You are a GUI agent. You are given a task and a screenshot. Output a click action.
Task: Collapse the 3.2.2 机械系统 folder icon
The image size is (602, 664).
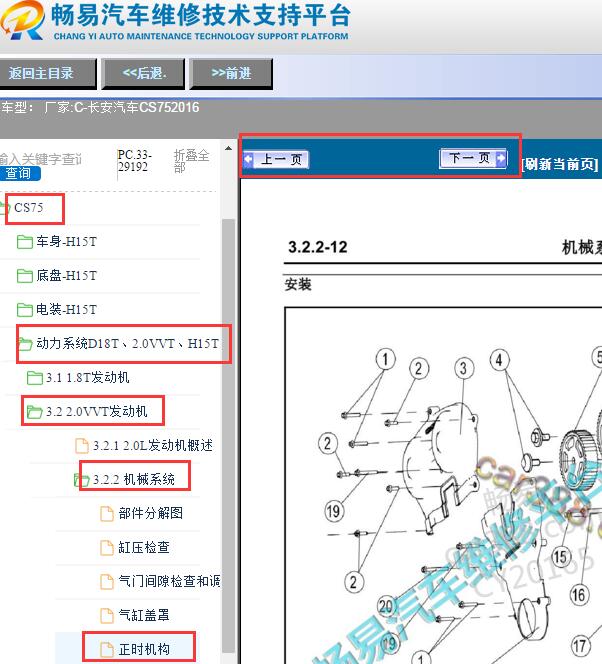tap(81, 479)
